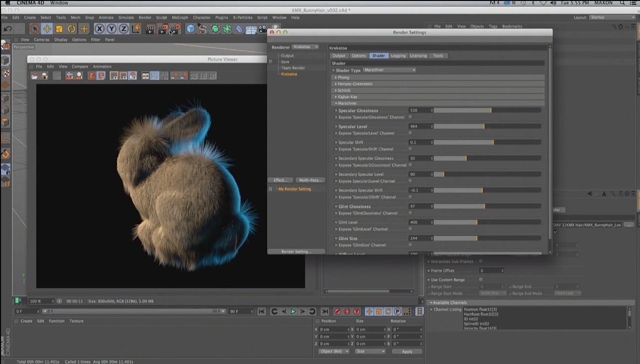Click the Apply button in coordinates

(x=407, y=352)
